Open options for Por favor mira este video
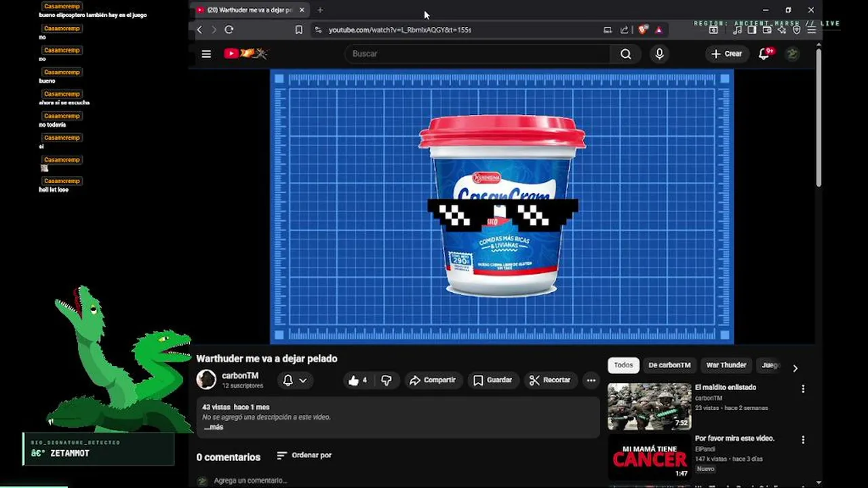This screenshot has height=488, width=868. coord(803,440)
